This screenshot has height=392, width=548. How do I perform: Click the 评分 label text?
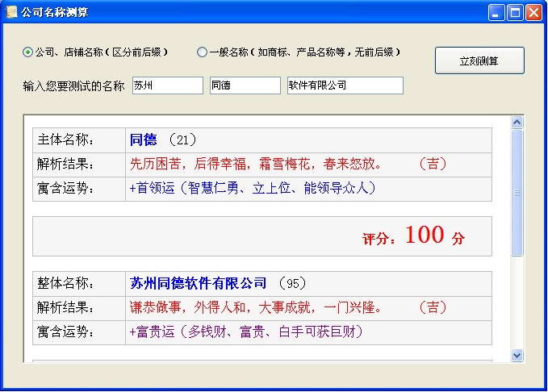click(379, 239)
